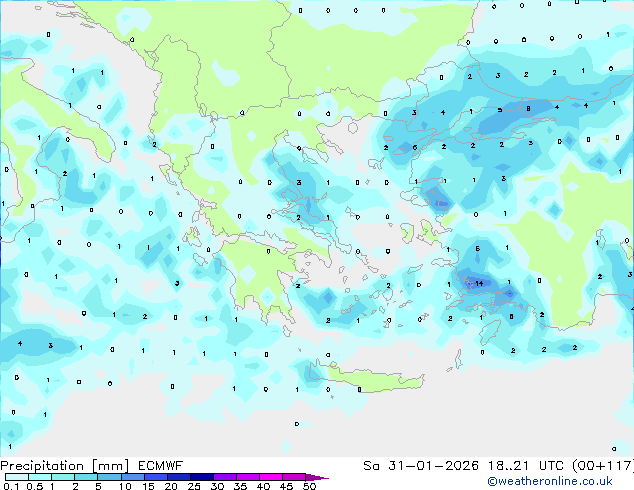
Task: Select purple swatch between 30 and 35
Action: (225, 477)
